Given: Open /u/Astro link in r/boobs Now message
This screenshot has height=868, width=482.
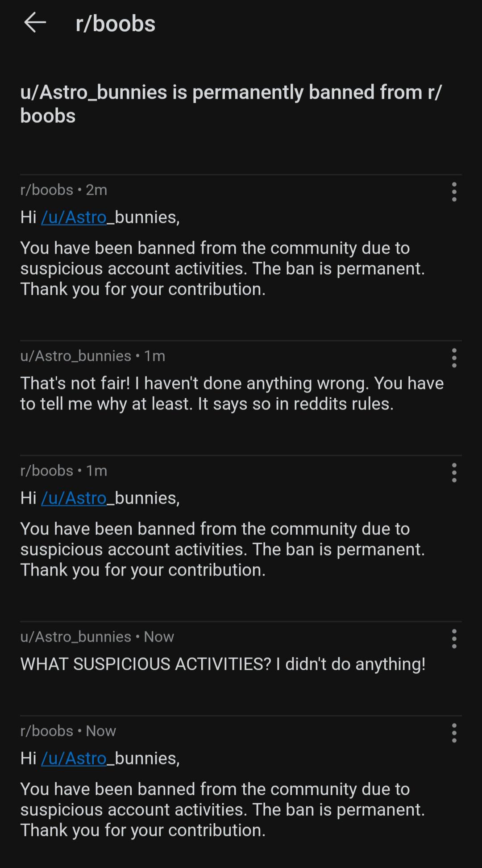Looking at the screenshot, I should (x=74, y=759).
